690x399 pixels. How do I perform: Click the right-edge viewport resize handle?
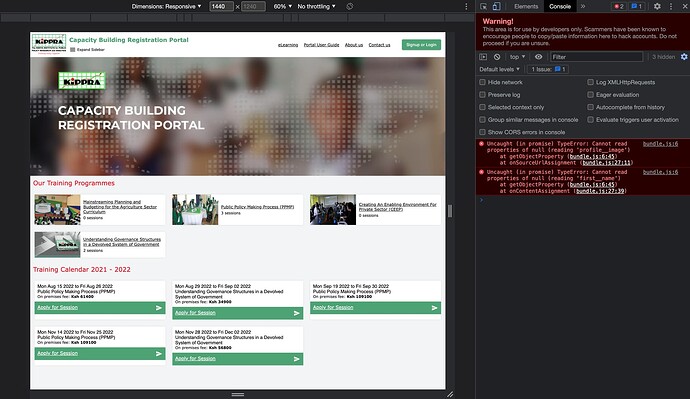pos(450,211)
